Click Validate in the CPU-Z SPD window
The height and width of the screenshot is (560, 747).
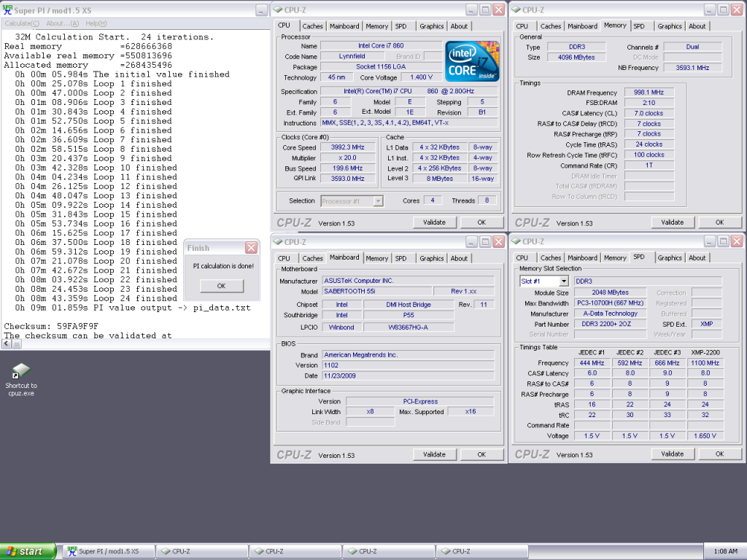pyautogui.click(x=672, y=454)
